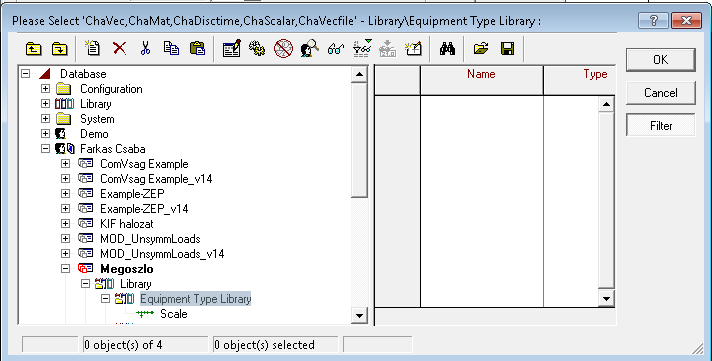The height and width of the screenshot is (361, 712).
Task: Click tree scrollbar up arrow
Action: tap(359, 74)
